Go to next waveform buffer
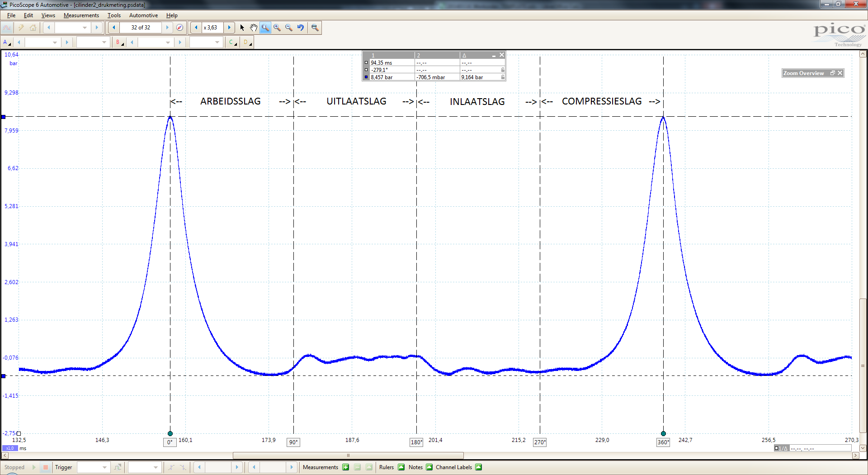 click(x=167, y=28)
